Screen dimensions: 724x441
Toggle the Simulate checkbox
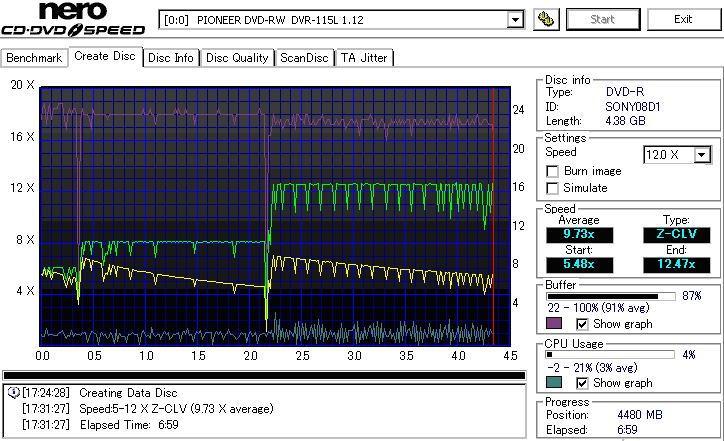(553, 188)
